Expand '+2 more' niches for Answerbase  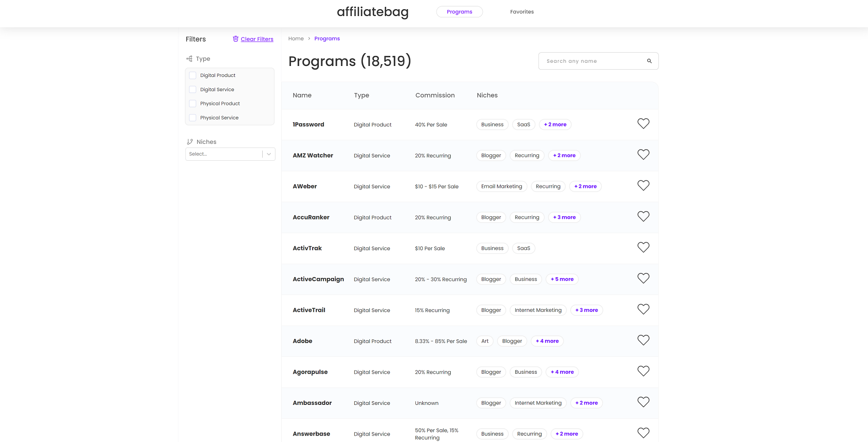(566, 434)
